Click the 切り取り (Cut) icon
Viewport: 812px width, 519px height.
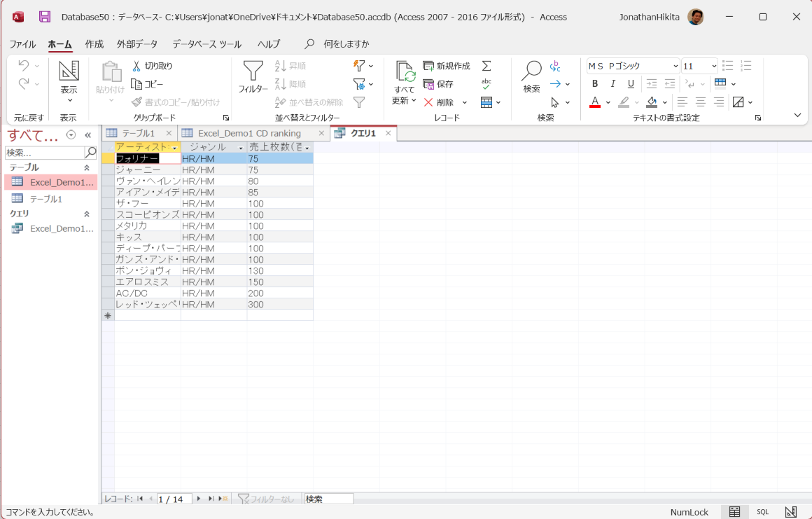(136, 67)
